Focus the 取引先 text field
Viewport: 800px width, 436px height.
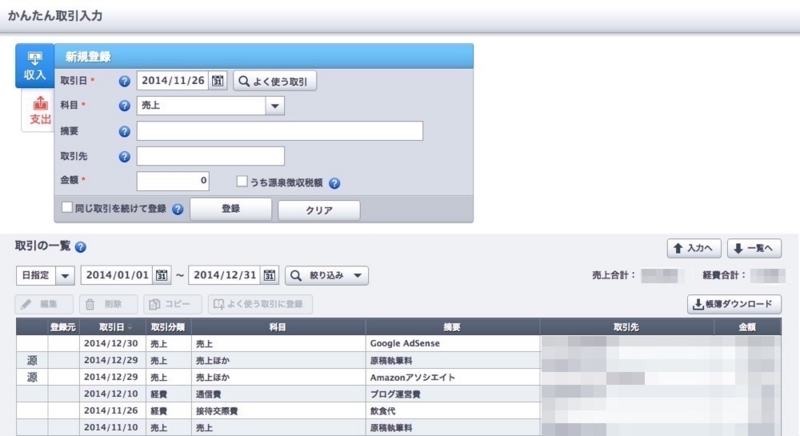click(210, 156)
